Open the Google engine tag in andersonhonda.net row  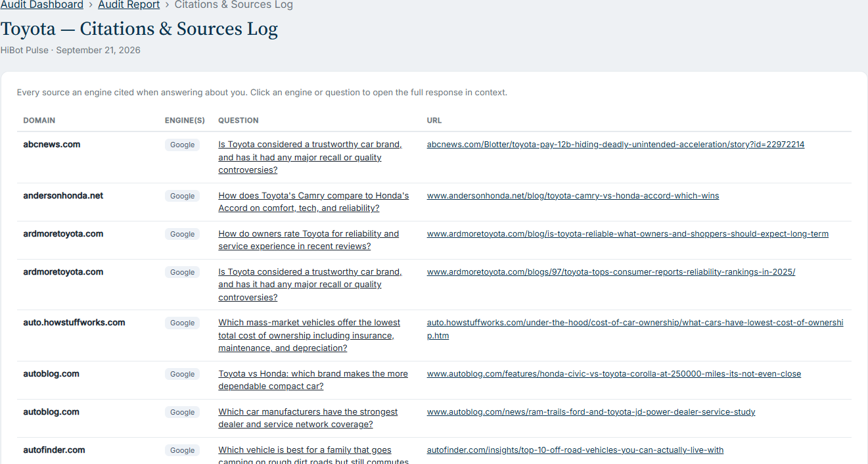coord(183,196)
